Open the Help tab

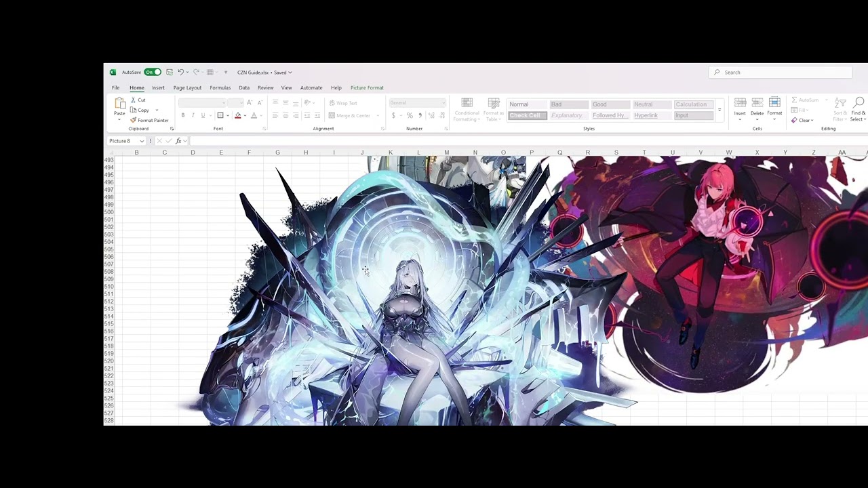coord(336,87)
